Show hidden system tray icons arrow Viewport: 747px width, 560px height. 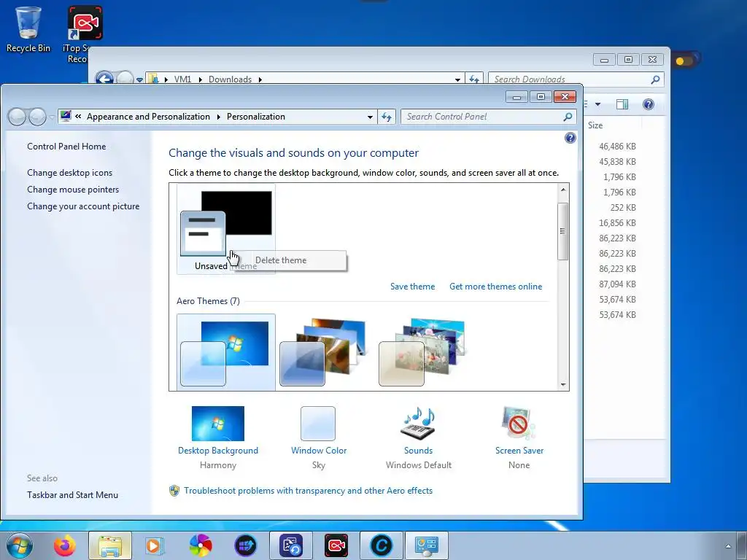(728, 545)
